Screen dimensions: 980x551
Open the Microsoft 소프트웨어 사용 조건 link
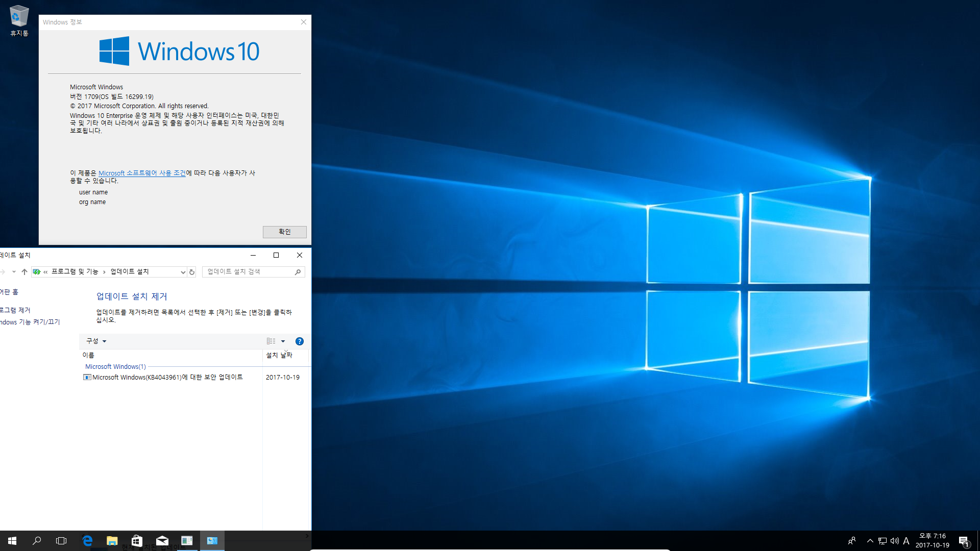coord(142,173)
